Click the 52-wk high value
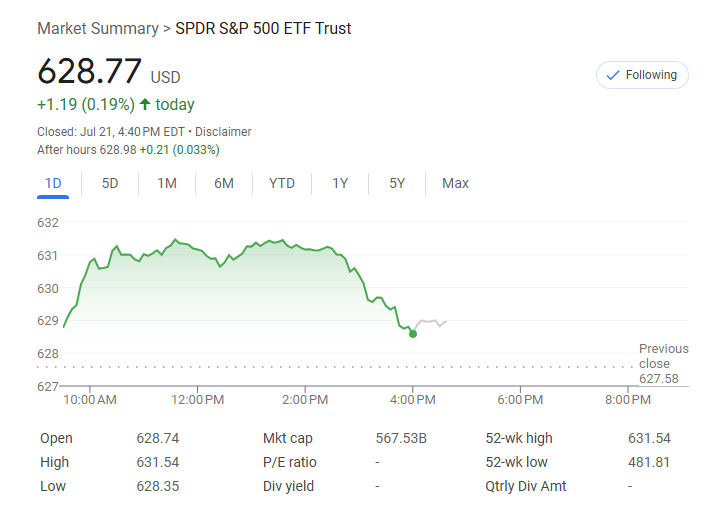The image size is (717, 509). point(650,438)
